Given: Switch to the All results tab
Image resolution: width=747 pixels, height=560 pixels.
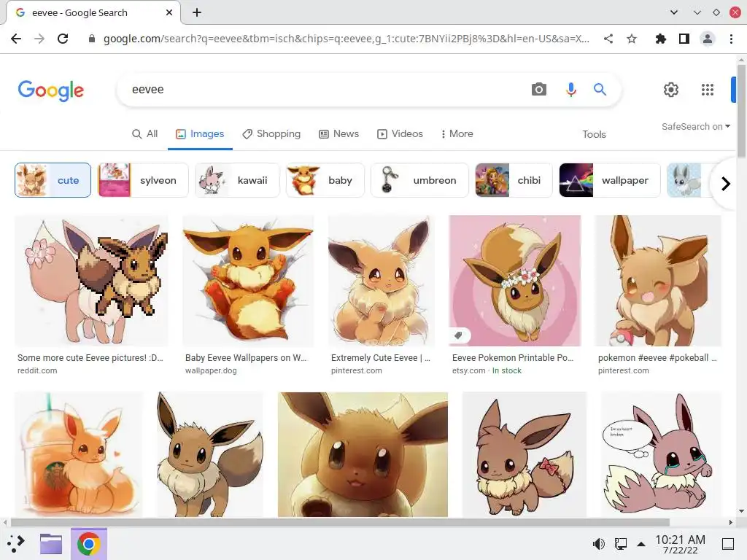Looking at the screenshot, I should point(145,134).
